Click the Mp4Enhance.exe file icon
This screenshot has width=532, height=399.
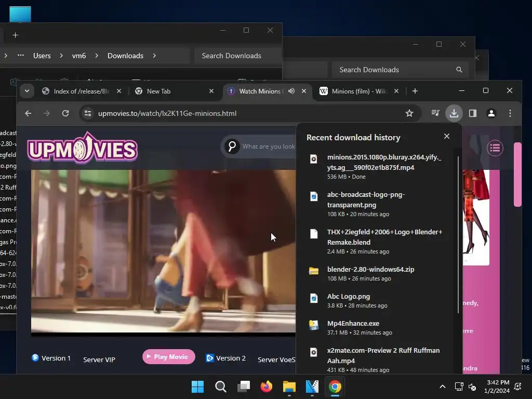314,325
